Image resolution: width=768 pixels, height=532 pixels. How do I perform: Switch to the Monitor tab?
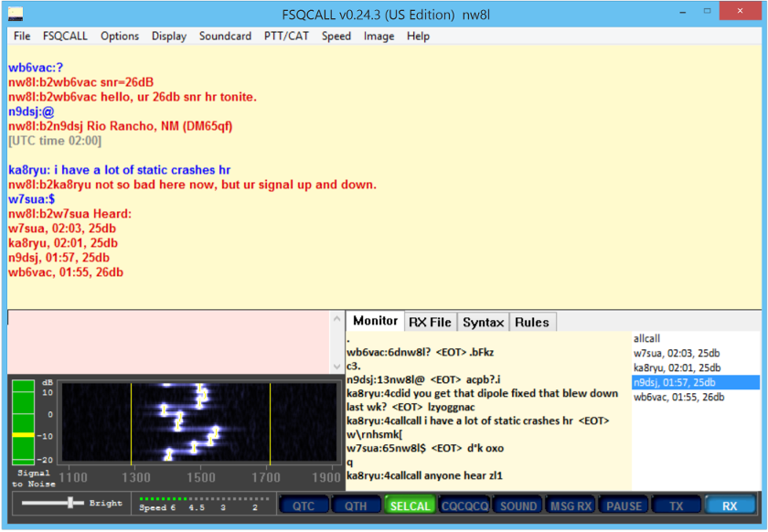coord(375,321)
